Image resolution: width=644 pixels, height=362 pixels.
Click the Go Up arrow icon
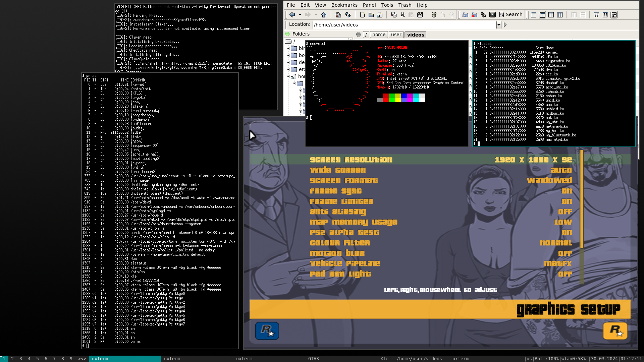coord(324,15)
